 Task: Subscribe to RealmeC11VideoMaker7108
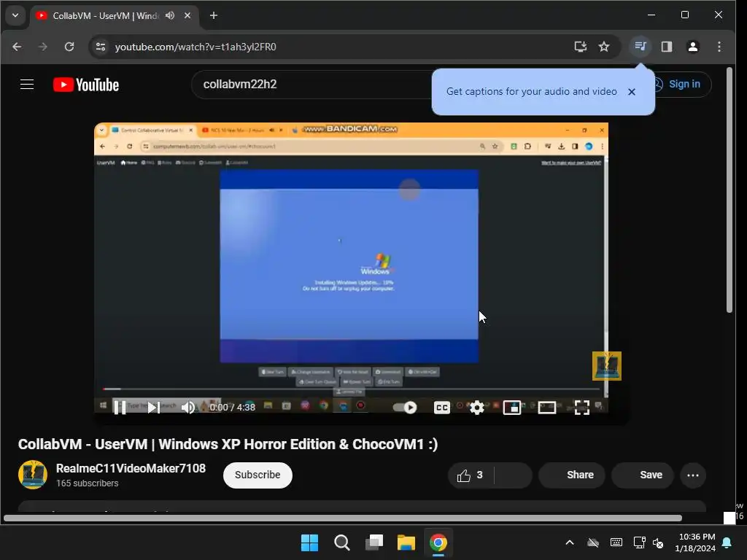[x=258, y=475]
